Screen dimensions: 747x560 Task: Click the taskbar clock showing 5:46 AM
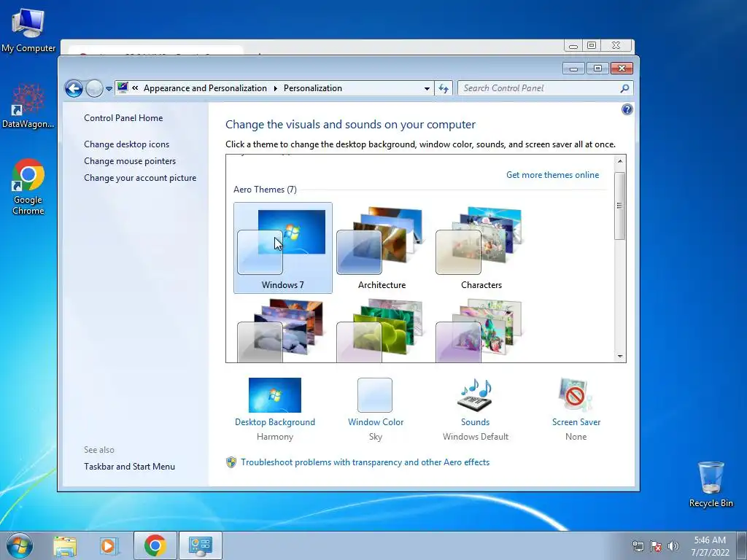coord(710,546)
